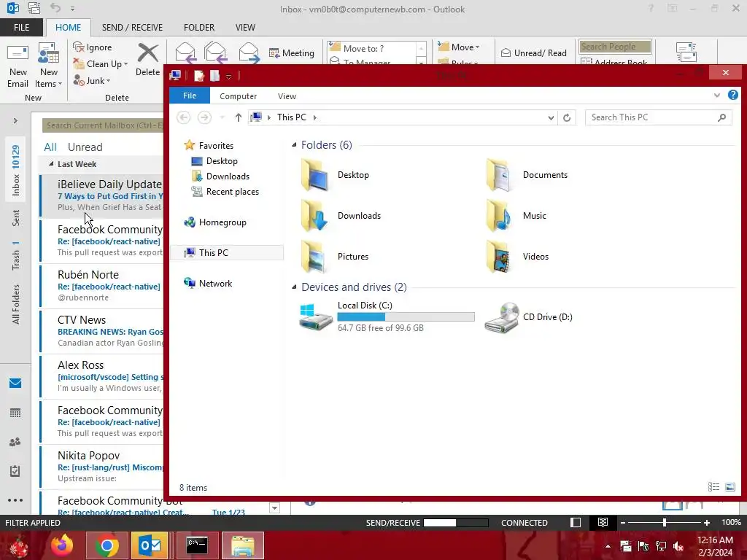Select Inbox 10129 in the folder pane
The width and height of the screenshot is (747, 560).
coord(16,171)
